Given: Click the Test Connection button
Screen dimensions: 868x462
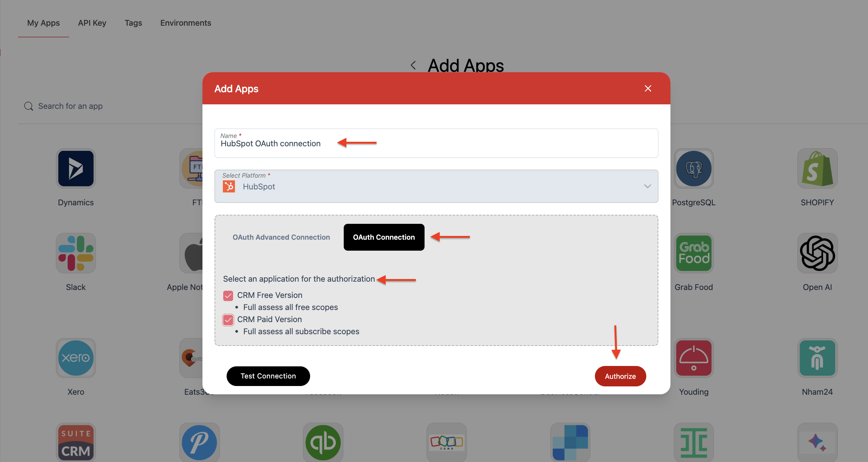Looking at the screenshot, I should click(x=268, y=376).
